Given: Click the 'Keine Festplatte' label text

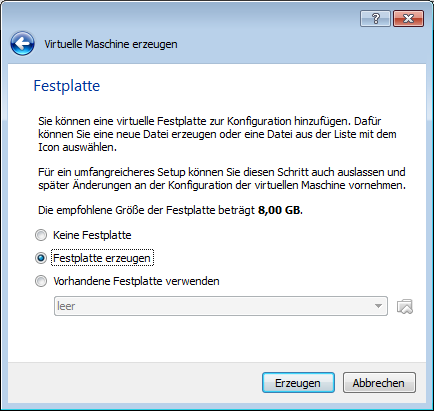Looking at the screenshot, I should [92, 235].
